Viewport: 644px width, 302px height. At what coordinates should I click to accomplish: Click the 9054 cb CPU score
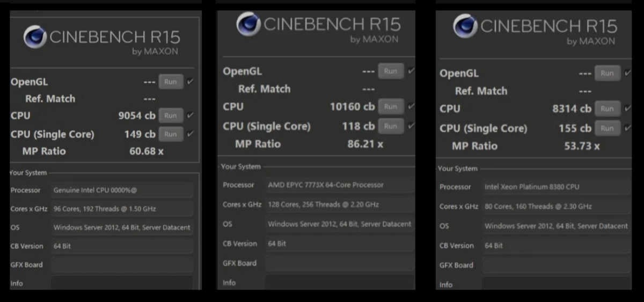(137, 115)
